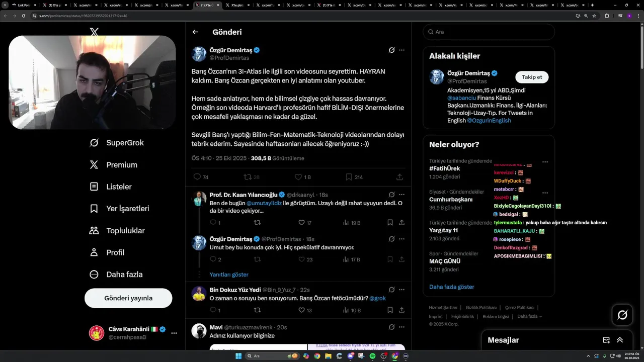Open account menu dots beside Câvs Karahânli
644x362 pixels.
[x=174, y=333]
